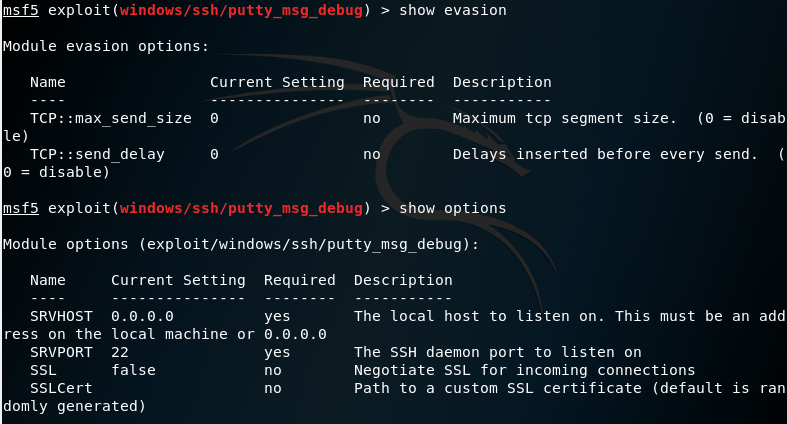787x424 pixels.
Task: Select the SSL value false
Action: [134, 370]
